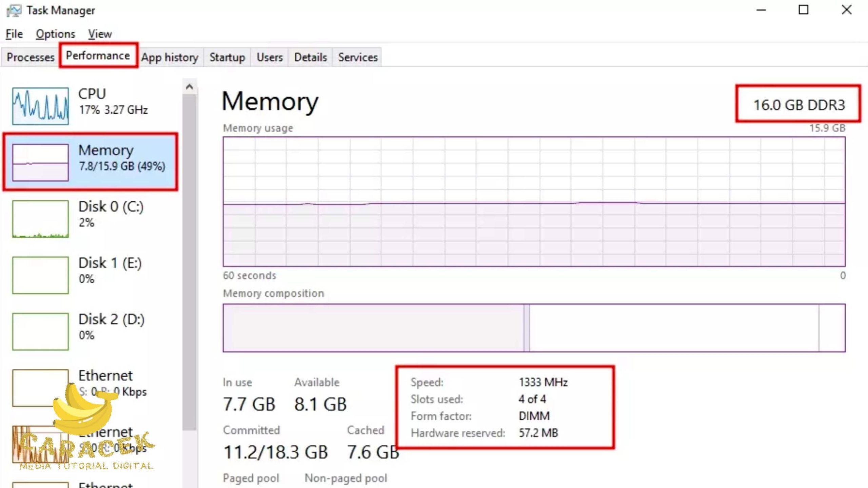The height and width of the screenshot is (488, 868).
Task: Switch to the Performance tab
Action: [98, 56]
